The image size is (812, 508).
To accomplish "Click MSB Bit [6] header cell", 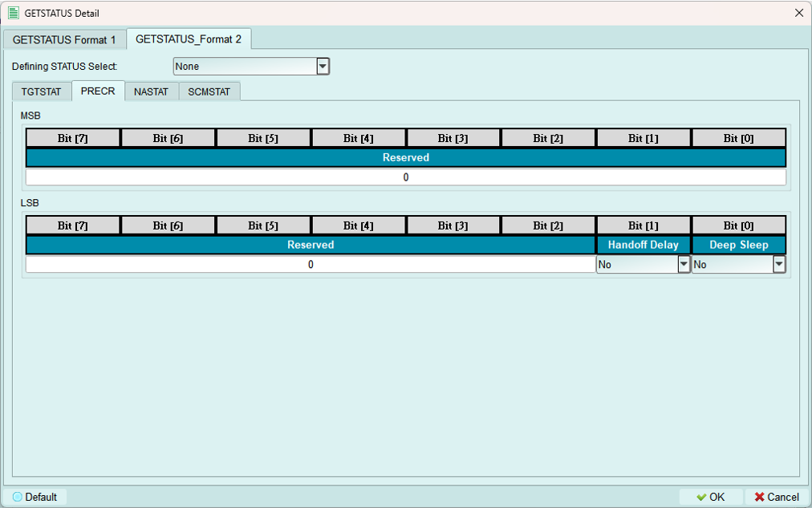I will click(x=168, y=138).
